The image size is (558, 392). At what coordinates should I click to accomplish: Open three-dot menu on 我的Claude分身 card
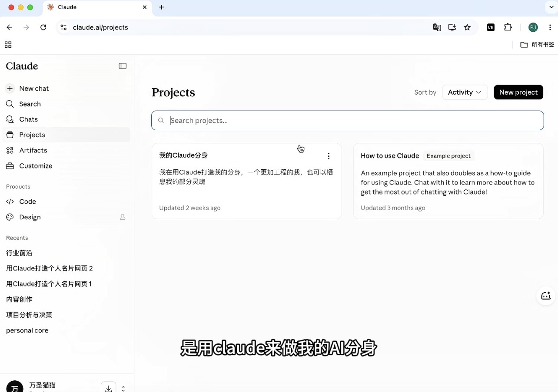coord(329,156)
